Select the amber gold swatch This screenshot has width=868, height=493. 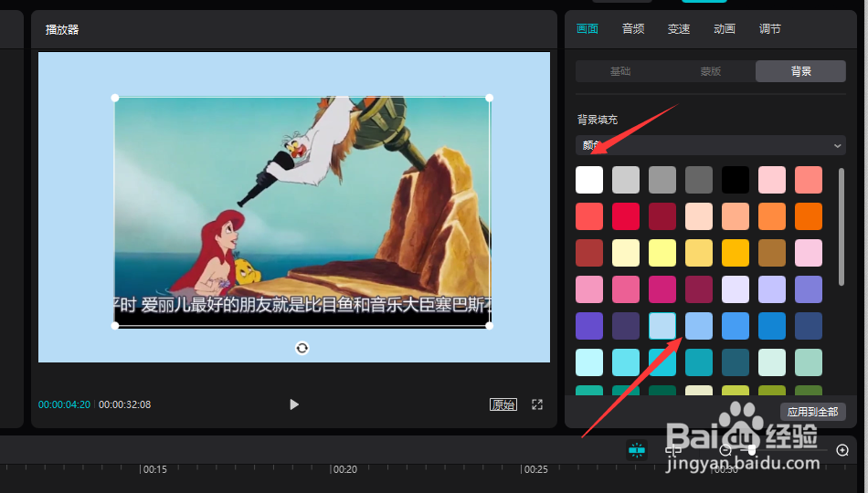coord(736,253)
